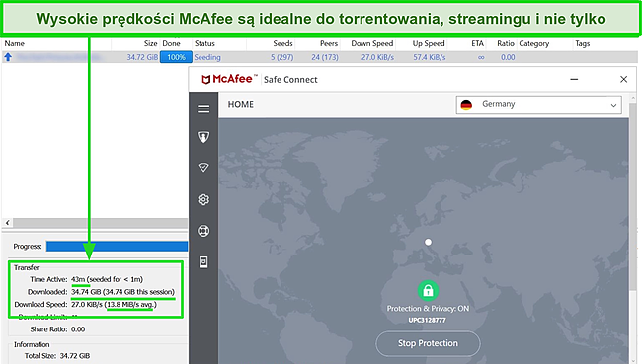The height and width of the screenshot is (364, 642).
Task: Sort torrents by Size column
Action: [x=150, y=43]
